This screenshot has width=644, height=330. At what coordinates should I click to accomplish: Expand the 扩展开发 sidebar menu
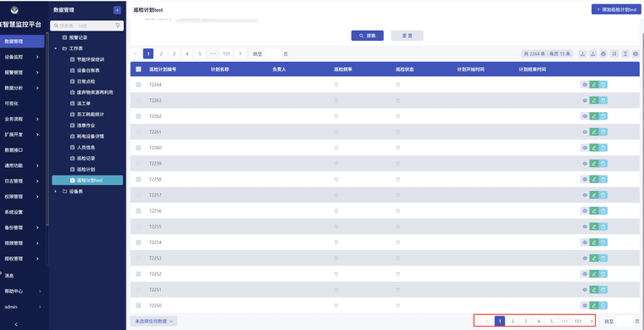coord(22,134)
